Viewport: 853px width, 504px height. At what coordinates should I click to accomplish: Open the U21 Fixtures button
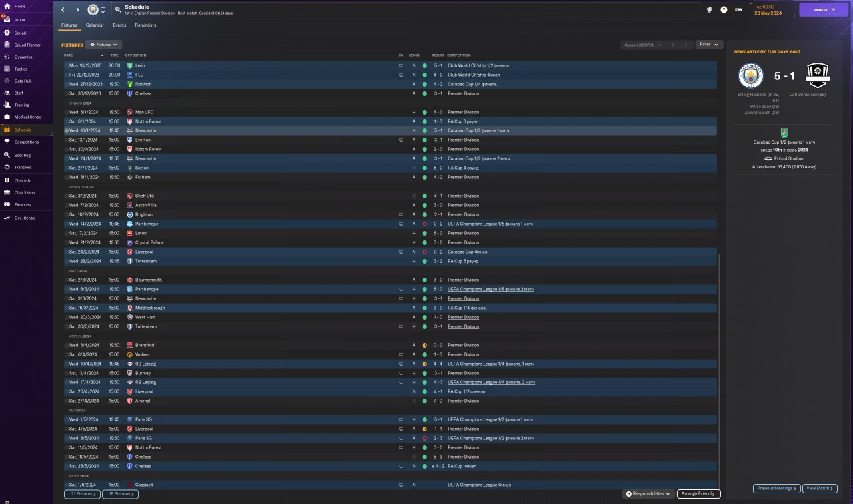tap(83, 494)
